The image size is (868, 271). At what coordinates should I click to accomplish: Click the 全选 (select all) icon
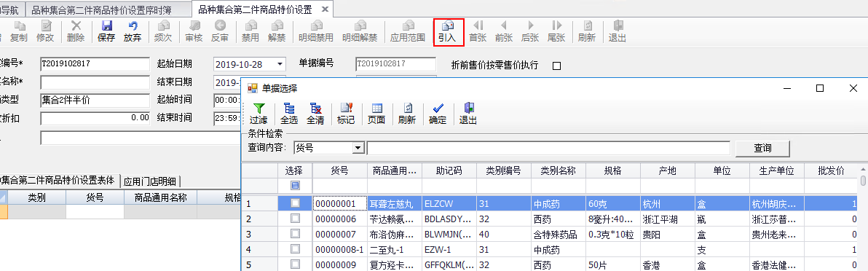(x=290, y=114)
